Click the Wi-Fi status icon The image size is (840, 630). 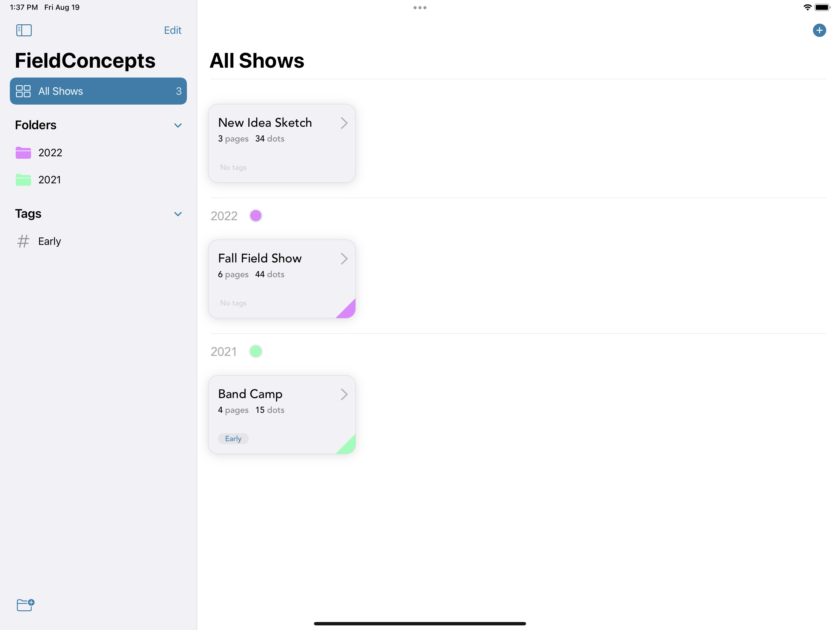[x=807, y=7]
